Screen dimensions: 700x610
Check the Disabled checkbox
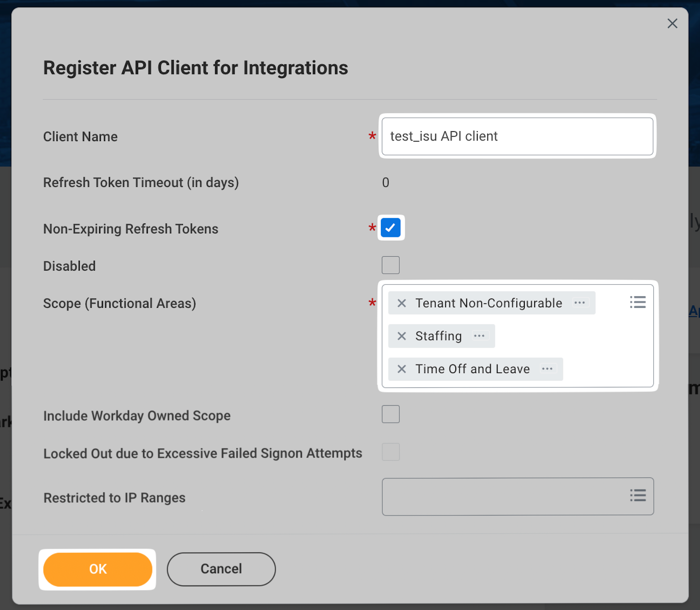coord(390,265)
